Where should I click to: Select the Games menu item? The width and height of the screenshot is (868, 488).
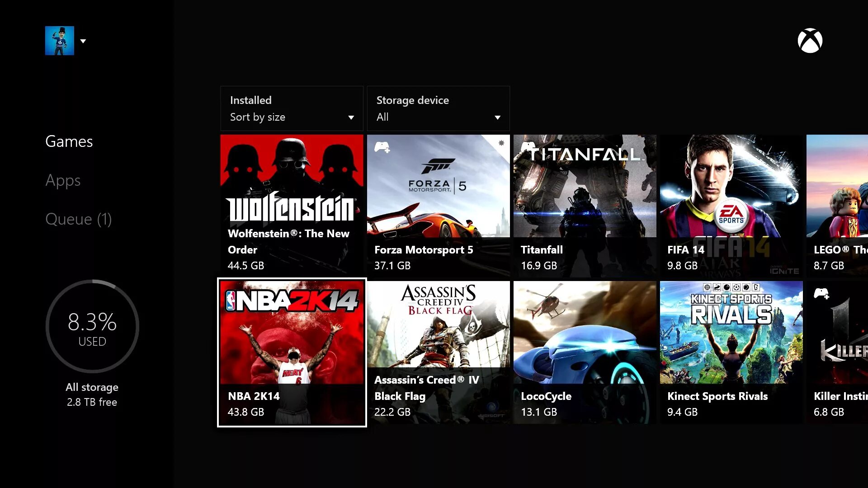click(69, 141)
